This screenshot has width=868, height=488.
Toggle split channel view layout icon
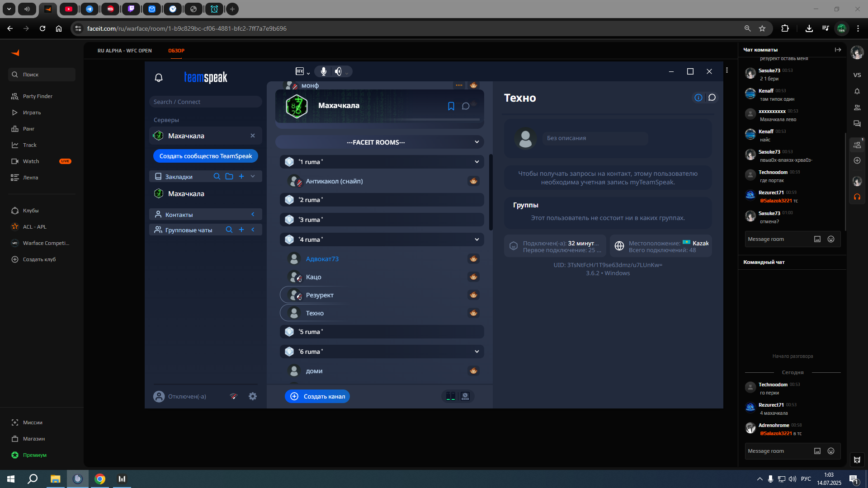pos(451,396)
